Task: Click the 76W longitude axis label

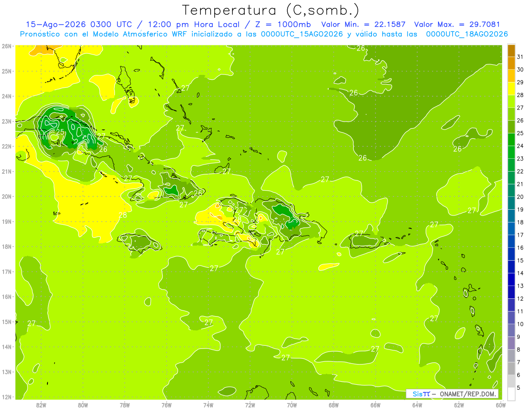Action: coord(167,405)
